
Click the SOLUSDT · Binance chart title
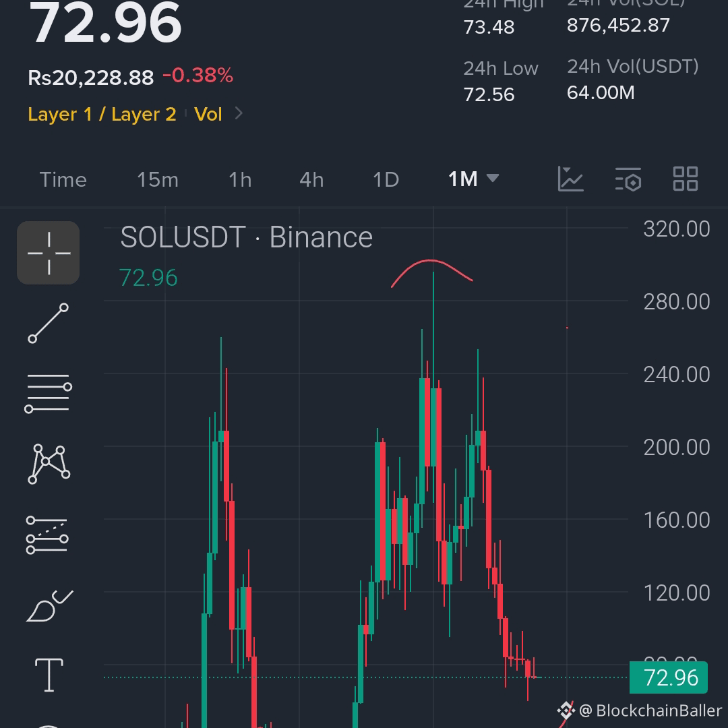[247, 237]
